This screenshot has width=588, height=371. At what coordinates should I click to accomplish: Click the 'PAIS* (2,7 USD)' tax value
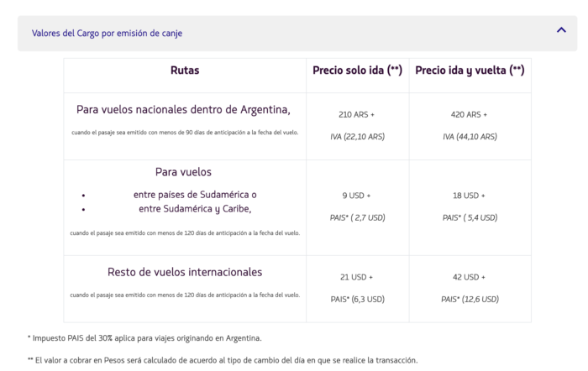pos(357,217)
